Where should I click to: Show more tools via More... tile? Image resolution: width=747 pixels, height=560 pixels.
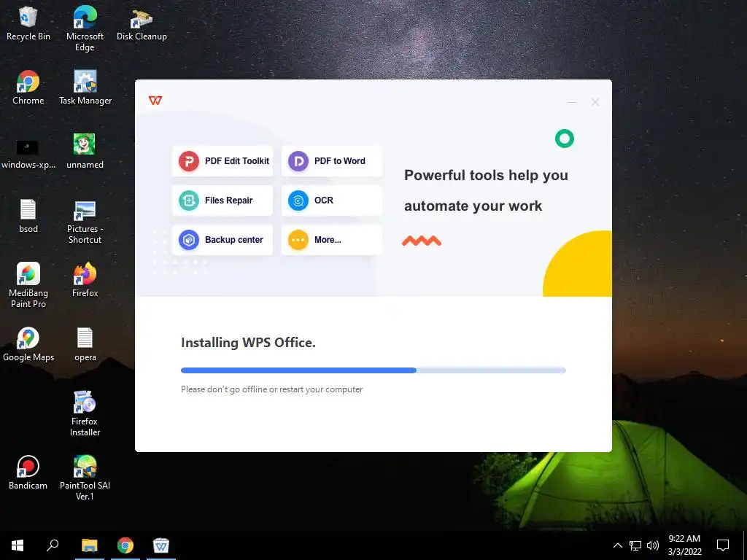tap(332, 240)
